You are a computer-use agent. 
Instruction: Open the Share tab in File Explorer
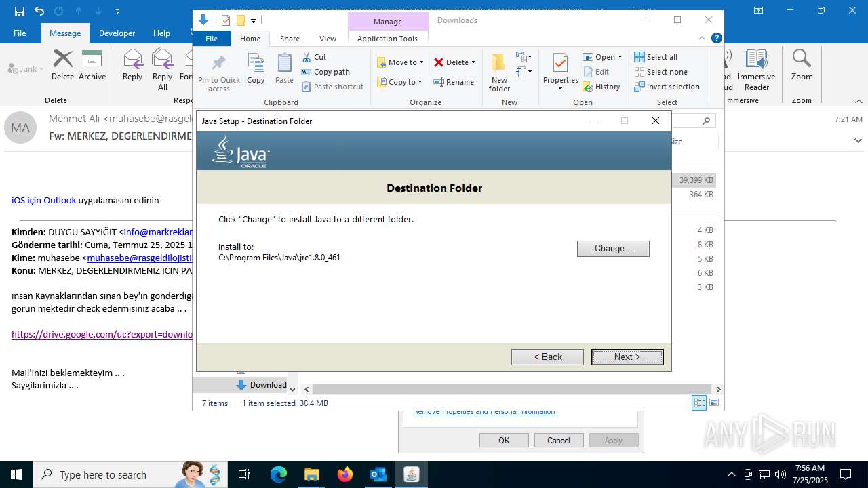pyautogui.click(x=290, y=39)
